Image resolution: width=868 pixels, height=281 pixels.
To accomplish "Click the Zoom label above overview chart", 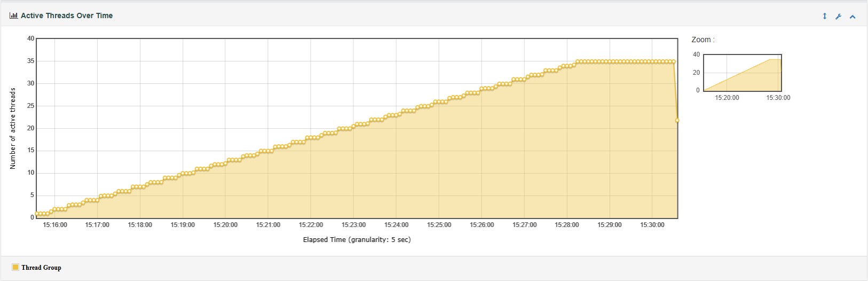I will tap(703, 40).
